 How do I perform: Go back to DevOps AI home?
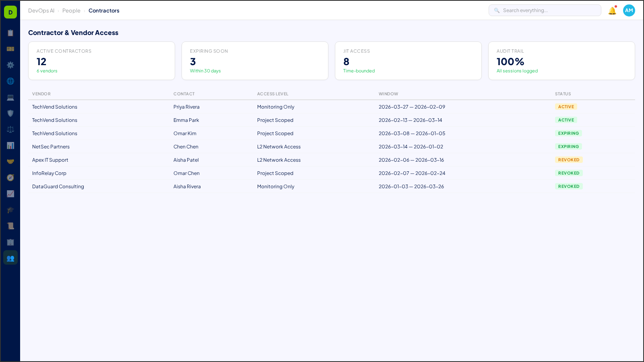(x=41, y=10)
